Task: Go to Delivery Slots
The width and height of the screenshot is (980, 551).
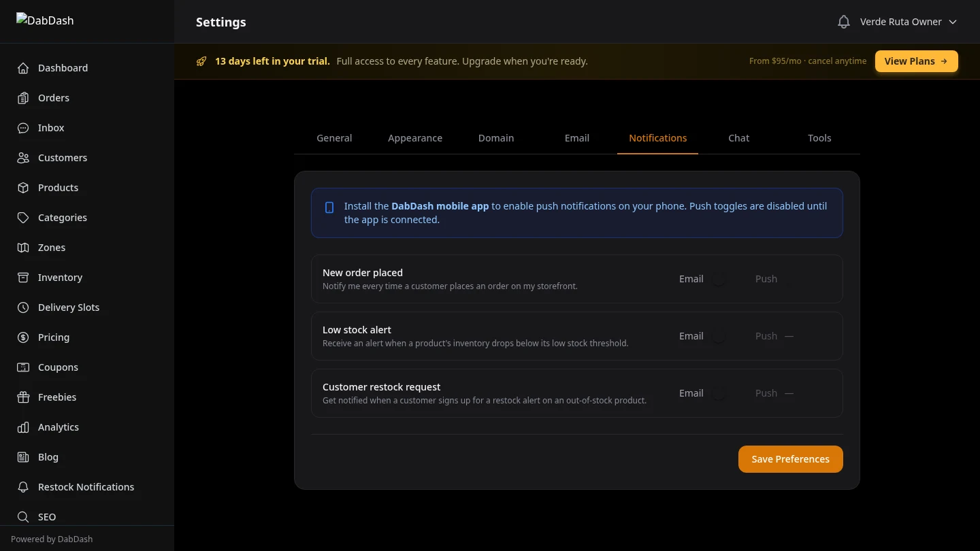Action: pyautogui.click(x=22, y=307)
